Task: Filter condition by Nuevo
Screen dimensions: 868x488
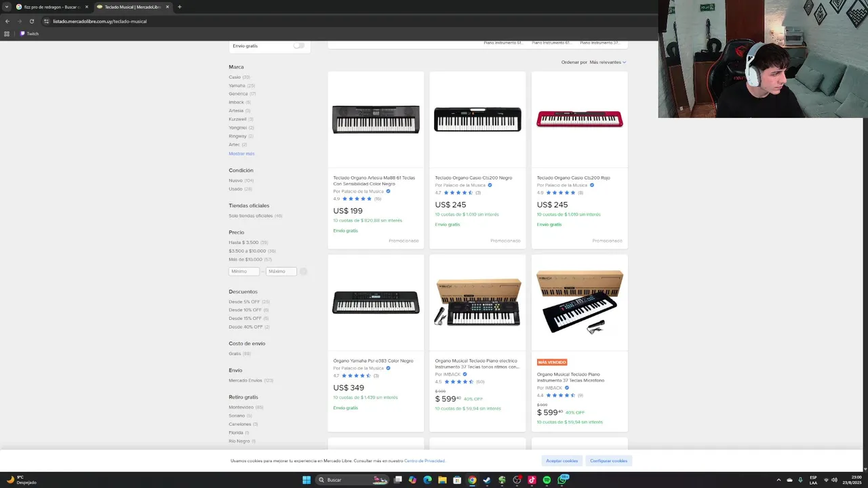Action: pyautogui.click(x=241, y=180)
